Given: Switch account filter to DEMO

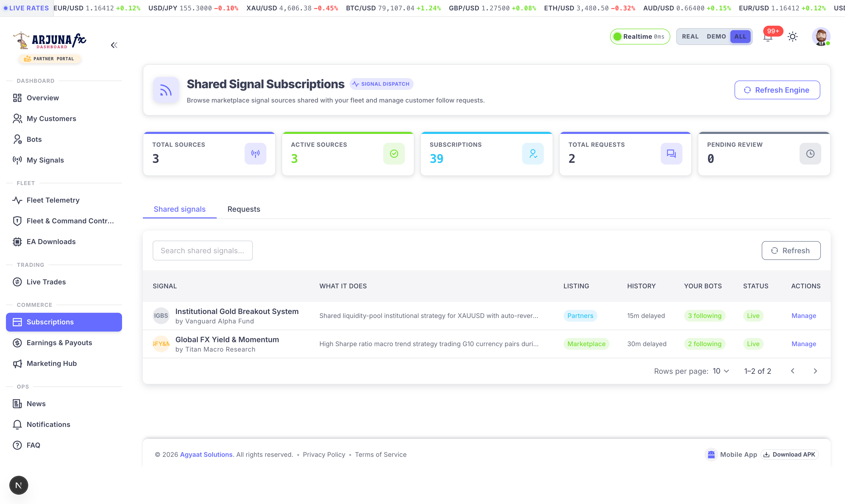Looking at the screenshot, I should click(716, 37).
